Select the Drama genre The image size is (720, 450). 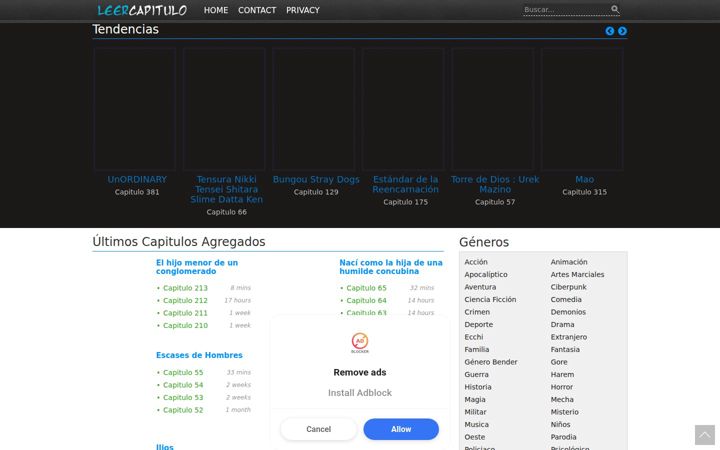click(562, 324)
